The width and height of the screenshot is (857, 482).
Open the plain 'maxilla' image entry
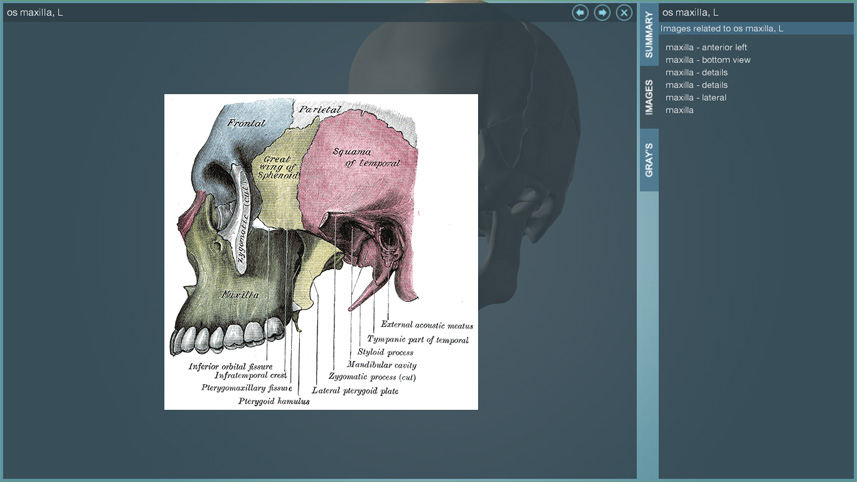pyautogui.click(x=679, y=110)
